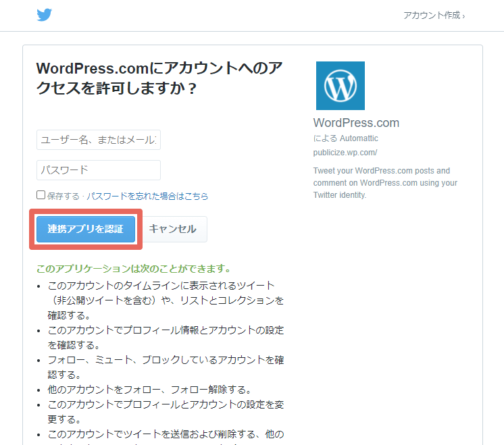The height and width of the screenshot is (445, 504).
Task: Click the Tweet your WordPress.com posts description
Action: [385, 182]
